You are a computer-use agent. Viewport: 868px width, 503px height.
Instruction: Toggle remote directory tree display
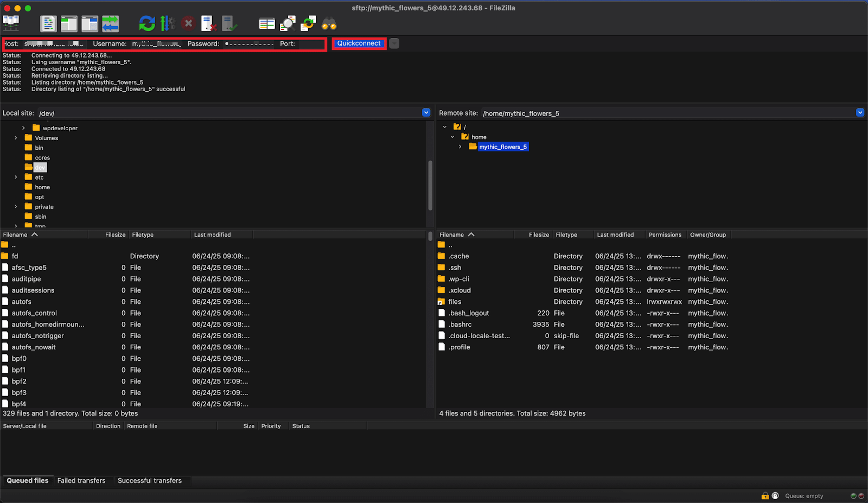pyautogui.click(x=90, y=23)
